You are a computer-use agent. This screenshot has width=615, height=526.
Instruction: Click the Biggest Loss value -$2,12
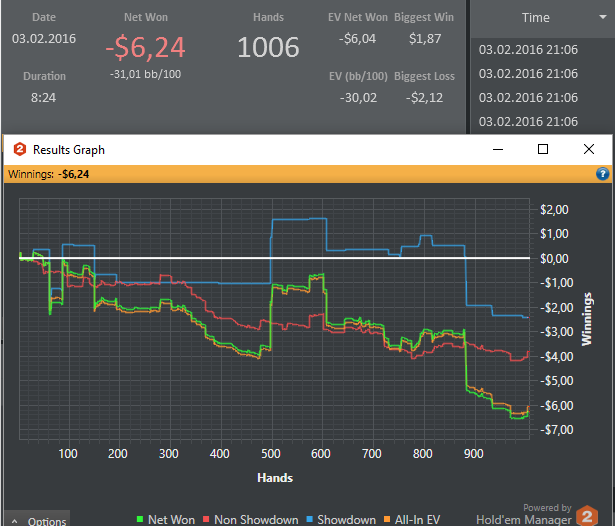tap(424, 97)
